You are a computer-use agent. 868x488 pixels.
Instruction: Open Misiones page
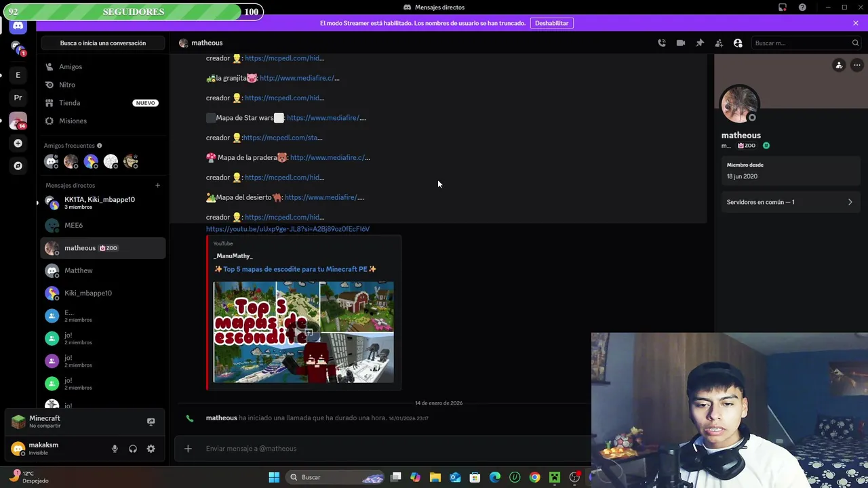[103, 121]
